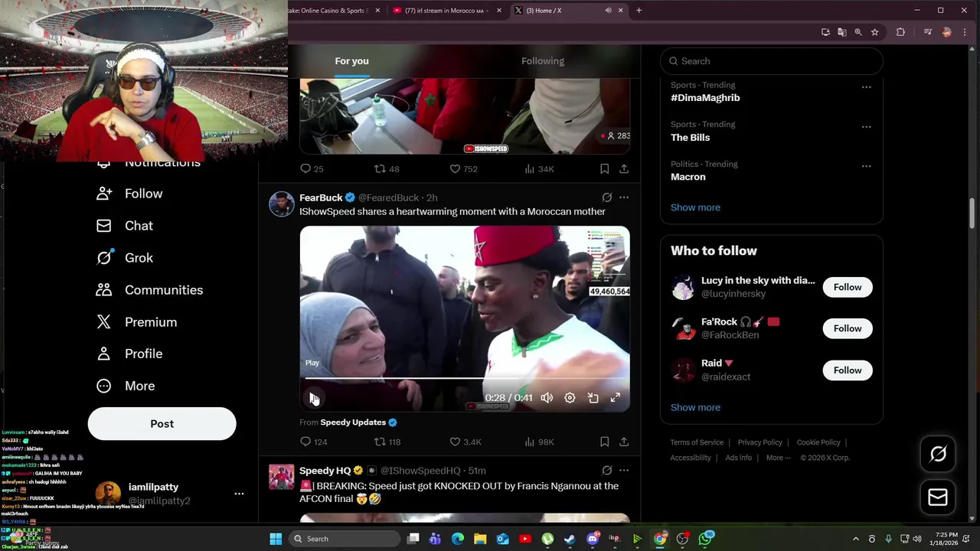Switch to the irl stream in Morocco tab

pyautogui.click(x=446, y=11)
